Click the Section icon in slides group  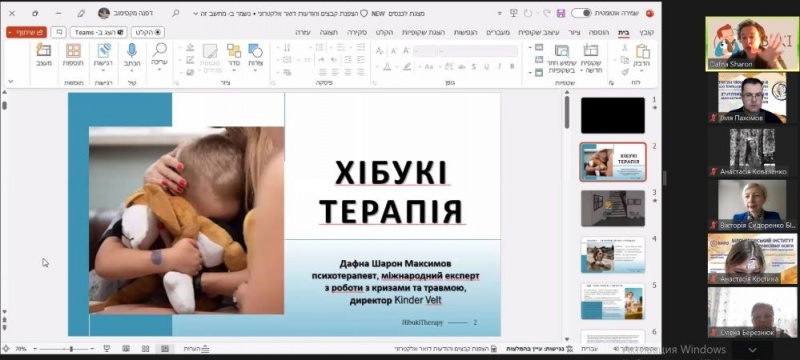click(x=539, y=72)
